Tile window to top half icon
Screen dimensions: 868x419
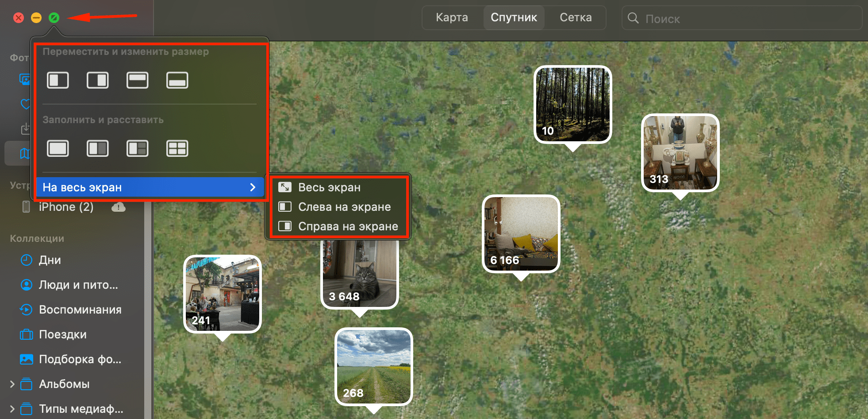138,80
